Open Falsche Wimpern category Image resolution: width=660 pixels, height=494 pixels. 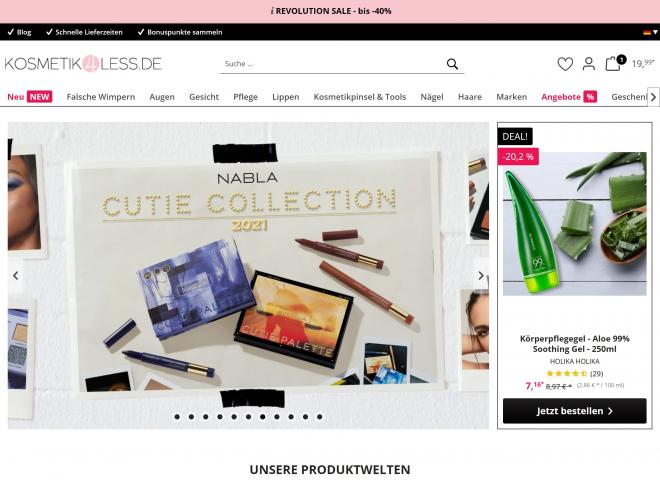(x=101, y=97)
